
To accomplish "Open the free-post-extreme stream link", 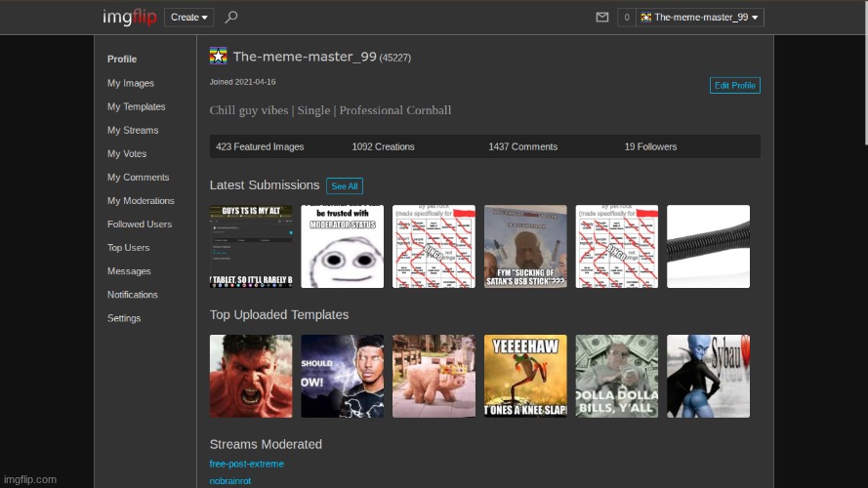I will pyautogui.click(x=246, y=463).
